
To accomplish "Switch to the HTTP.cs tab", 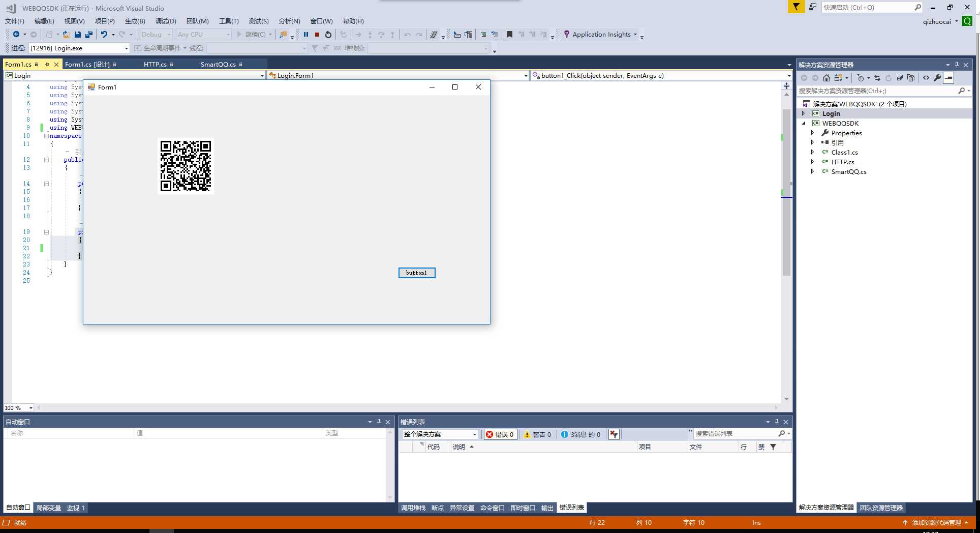I will pos(155,65).
